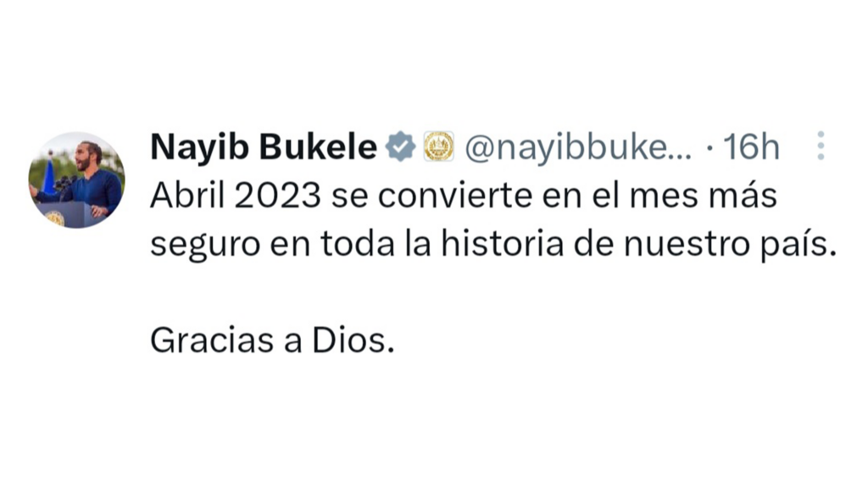The height and width of the screenshot is (488, 868).
Task: Click the 'Gracias a Dios.' text
Action: coord(272,340)
